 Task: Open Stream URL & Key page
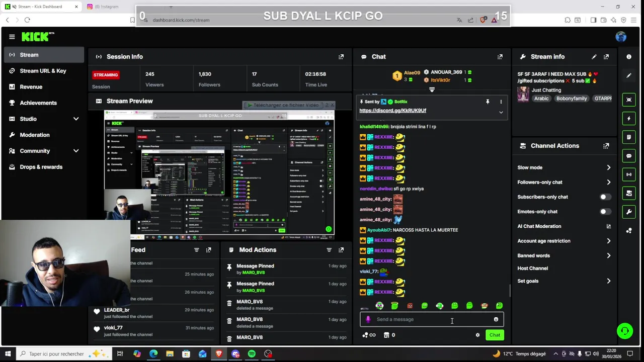point(44,71)
